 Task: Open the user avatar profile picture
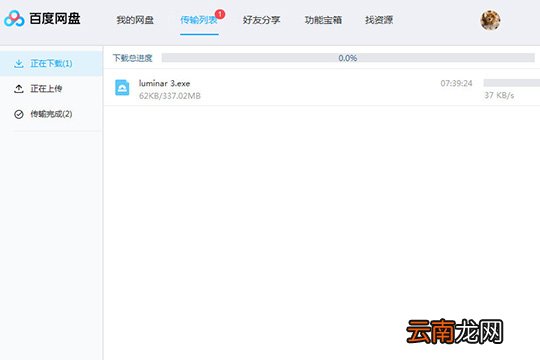click(490, 20)
